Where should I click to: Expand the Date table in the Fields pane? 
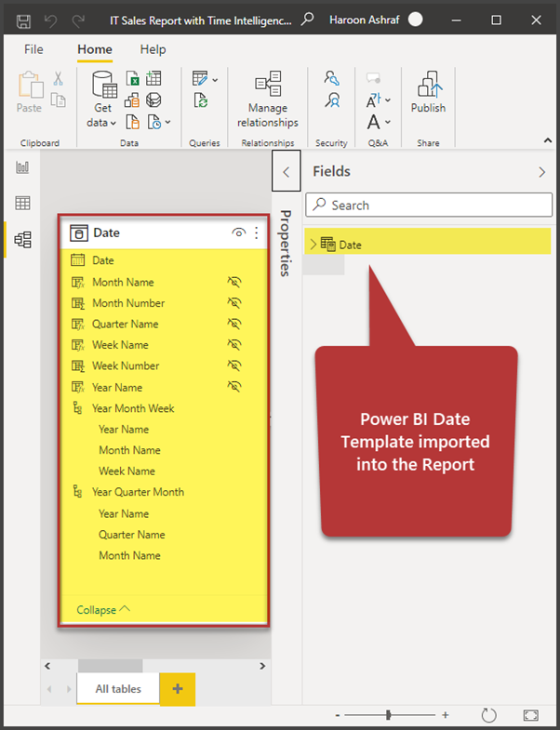(x=313, y=245)
